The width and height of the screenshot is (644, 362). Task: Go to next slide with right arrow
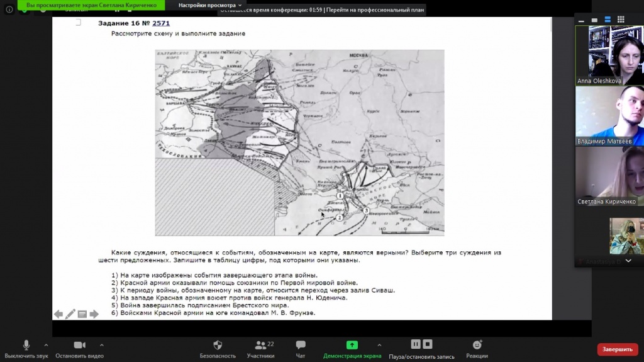(x=94, y=314)
